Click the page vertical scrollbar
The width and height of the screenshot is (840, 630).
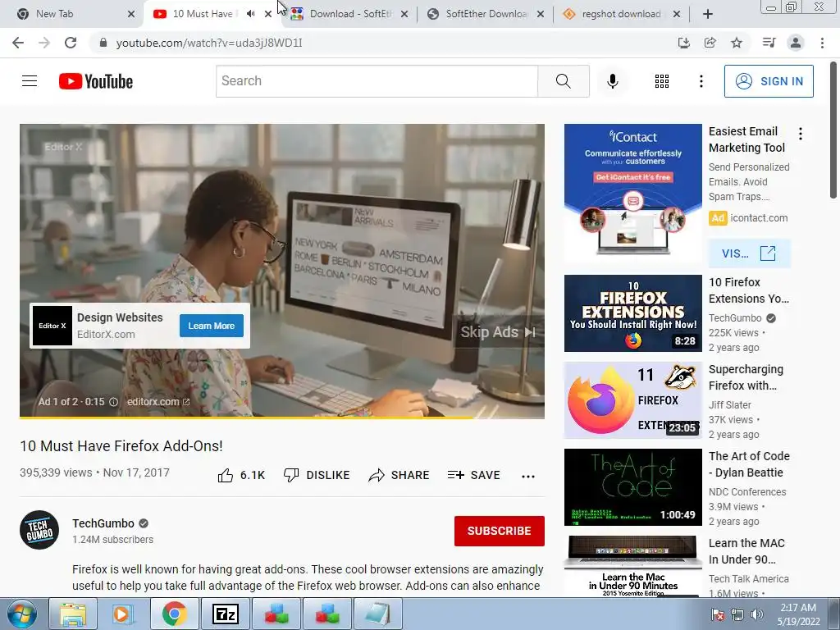click(833, 129)
